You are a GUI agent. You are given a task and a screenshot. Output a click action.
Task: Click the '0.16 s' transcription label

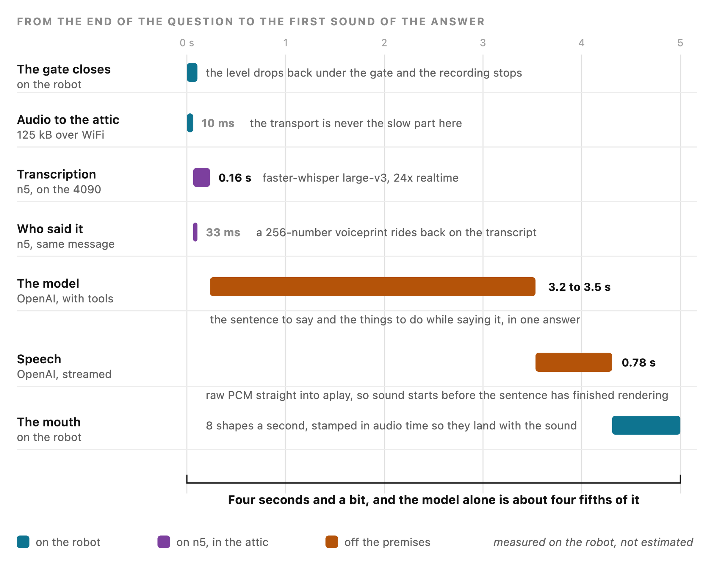(235, 178)
